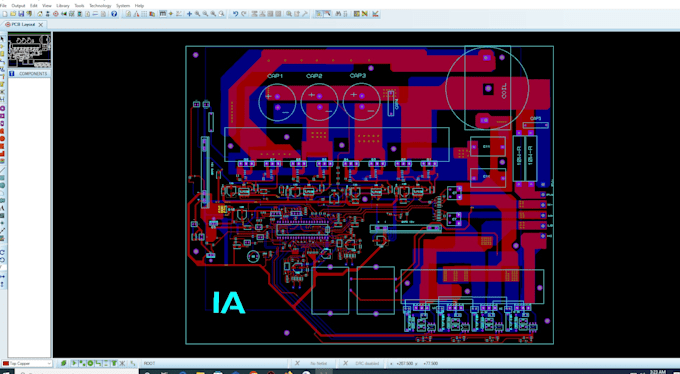The image size is (680, 374).
Task: Open the View menu
Action: 47,6
